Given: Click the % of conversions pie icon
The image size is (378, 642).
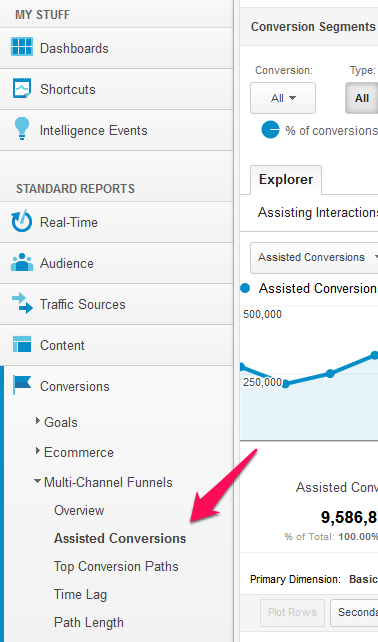Looking at the screenshot, I should [270, 130].
